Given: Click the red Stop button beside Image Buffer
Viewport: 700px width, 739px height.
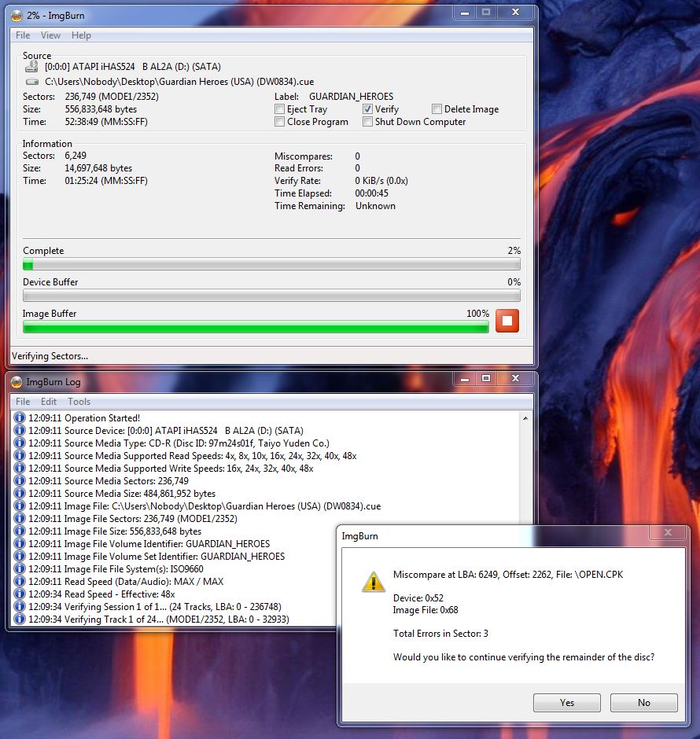Looking at the screenshot, I should point(507,321).
